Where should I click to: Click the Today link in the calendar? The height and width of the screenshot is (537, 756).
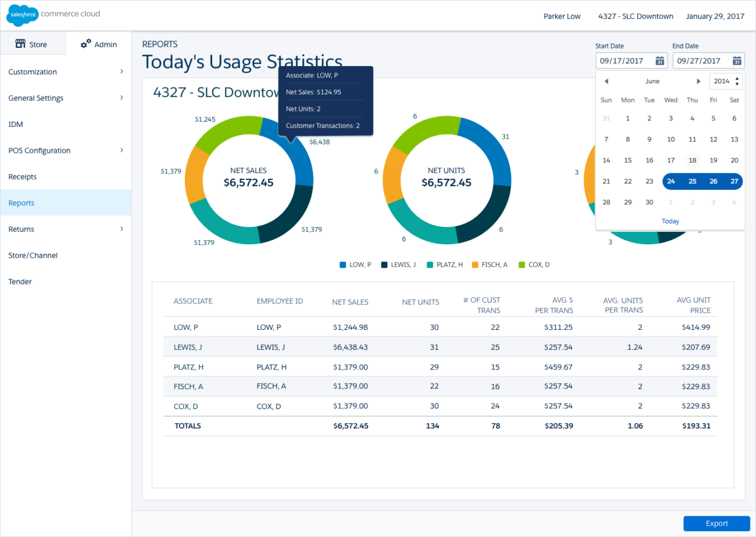click(x=670, y=221)
